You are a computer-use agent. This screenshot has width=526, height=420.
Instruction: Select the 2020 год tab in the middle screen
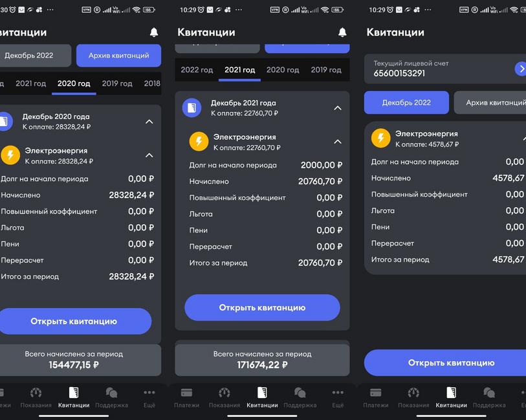(x=283, y=70)
